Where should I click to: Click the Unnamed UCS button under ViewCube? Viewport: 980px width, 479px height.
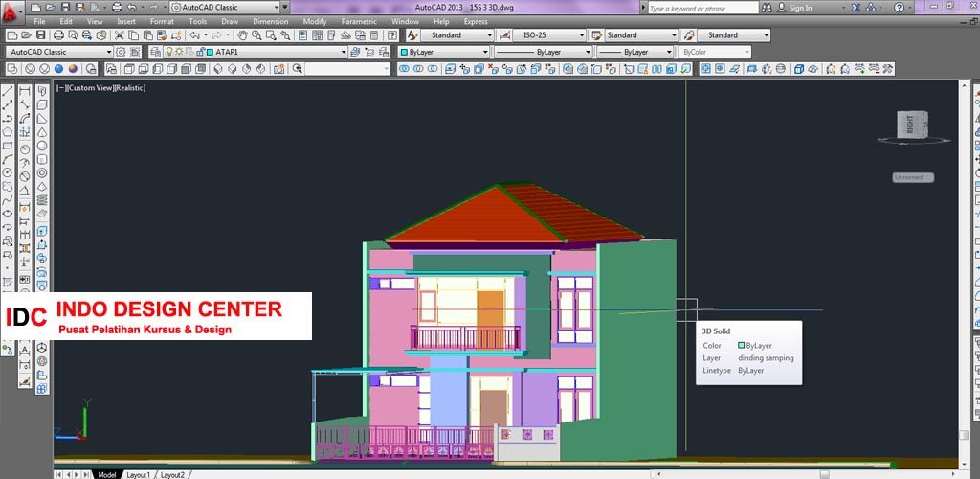pyautogui.click(x=912, y=177)
